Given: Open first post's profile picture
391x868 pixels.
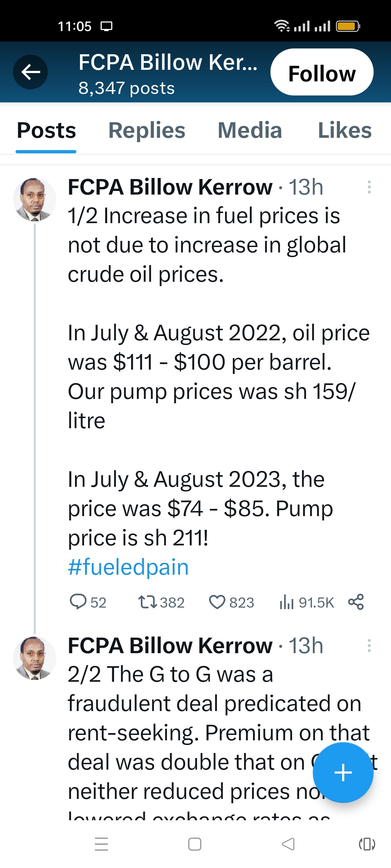Looking at the screenshot, I should pos(35,199).
